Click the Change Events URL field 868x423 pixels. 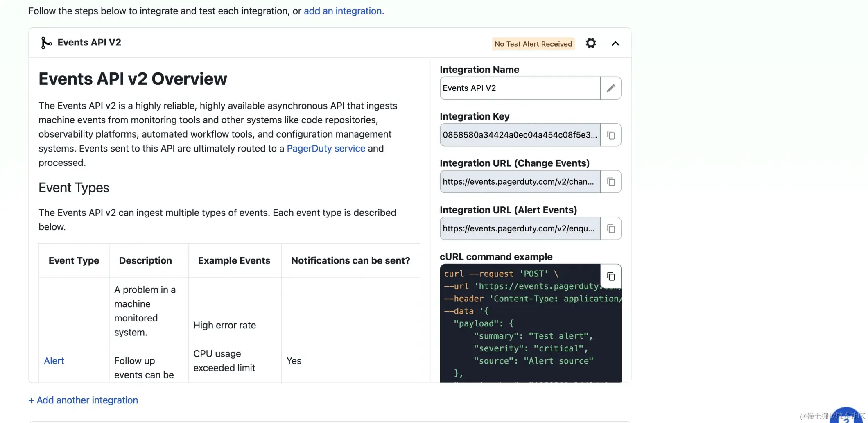[x=520, y=182]
